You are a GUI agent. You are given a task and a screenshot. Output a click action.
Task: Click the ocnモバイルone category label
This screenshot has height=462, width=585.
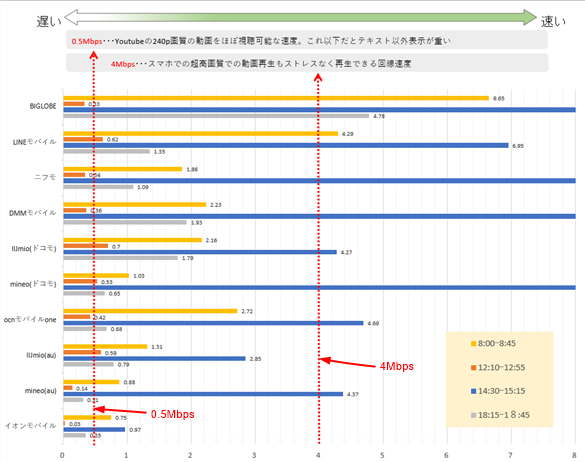tap(30, 320)
